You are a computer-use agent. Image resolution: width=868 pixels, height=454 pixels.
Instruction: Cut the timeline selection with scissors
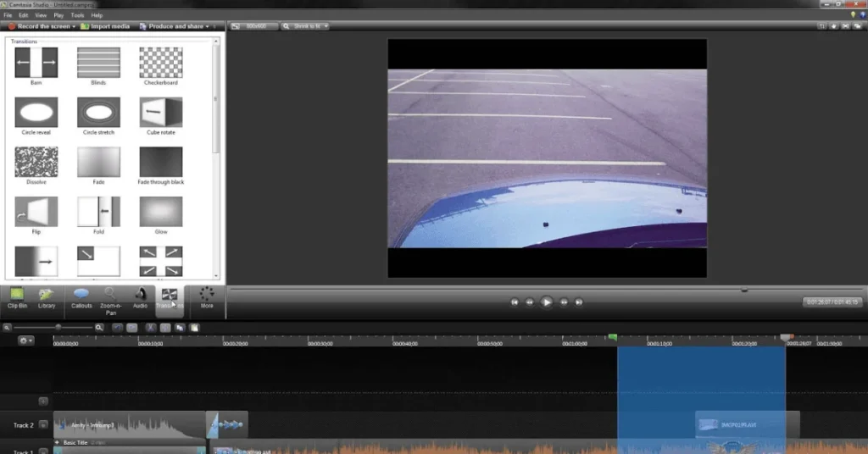point(150,327)
